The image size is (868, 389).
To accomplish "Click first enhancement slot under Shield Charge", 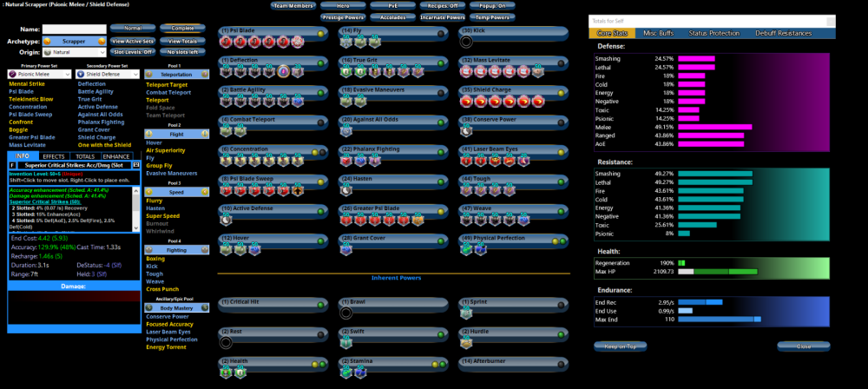I will 467,100.
